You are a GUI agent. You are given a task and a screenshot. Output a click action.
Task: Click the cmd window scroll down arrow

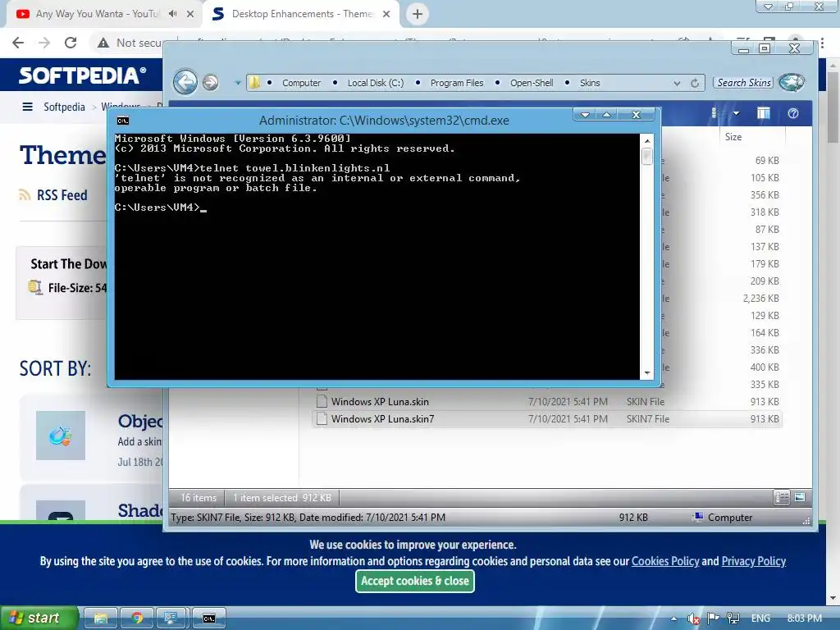click(647, 373)
